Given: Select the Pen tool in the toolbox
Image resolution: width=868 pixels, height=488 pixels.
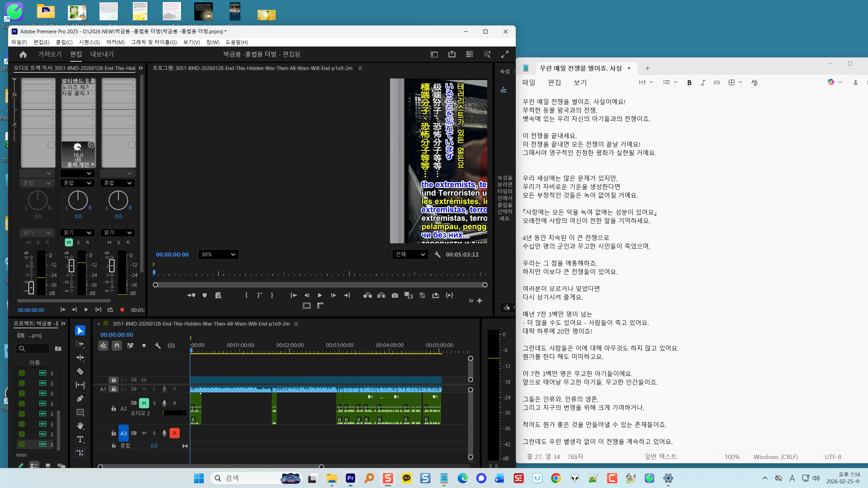Looking at the screenshot, I should [x=80, y=398].
